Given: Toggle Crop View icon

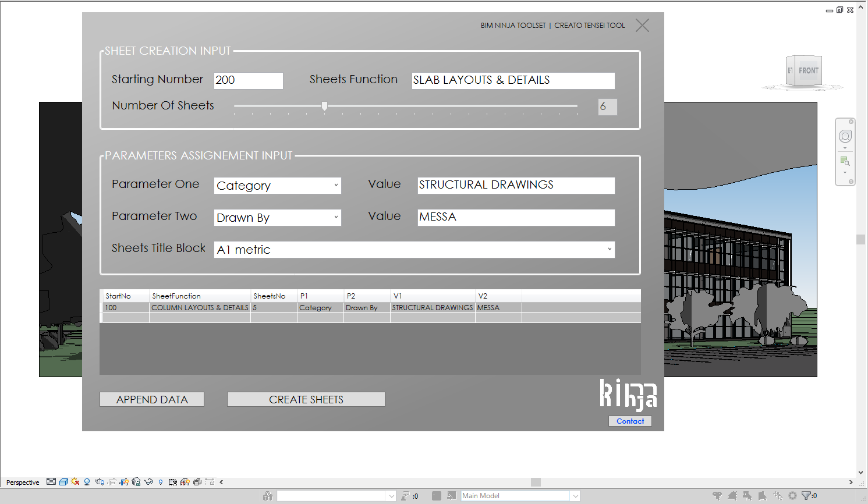Looking at the screenshot, I should (112, 482).
